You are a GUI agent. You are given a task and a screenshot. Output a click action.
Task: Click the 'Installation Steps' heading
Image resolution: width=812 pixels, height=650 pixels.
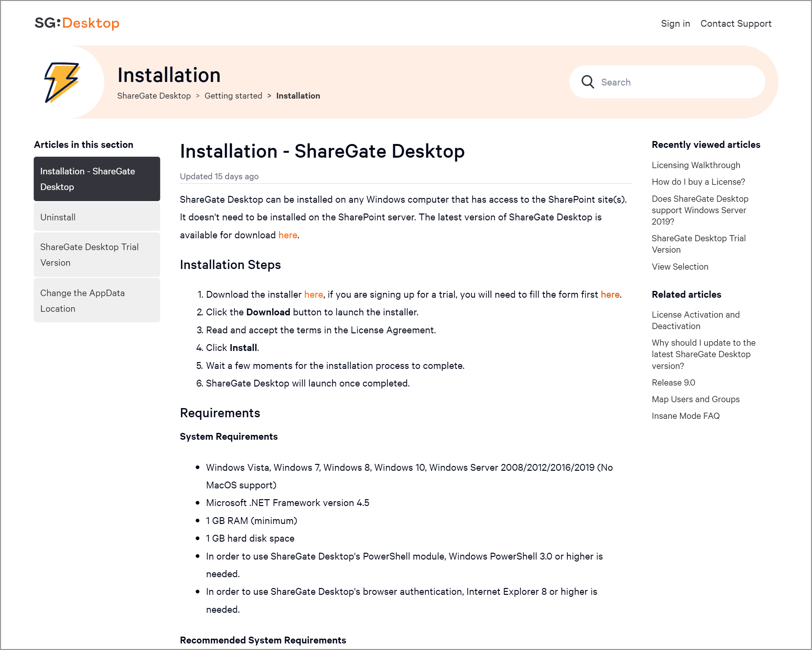[x=230, y=265]
